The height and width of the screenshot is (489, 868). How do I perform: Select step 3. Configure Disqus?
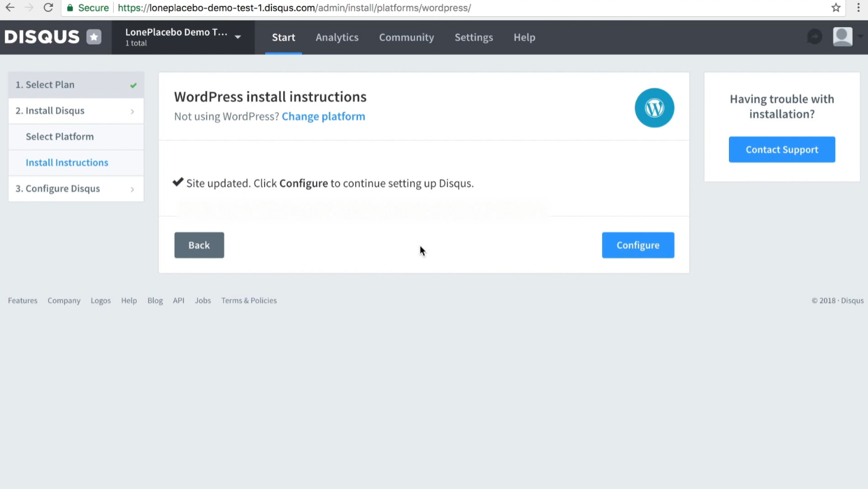point(76,189)
